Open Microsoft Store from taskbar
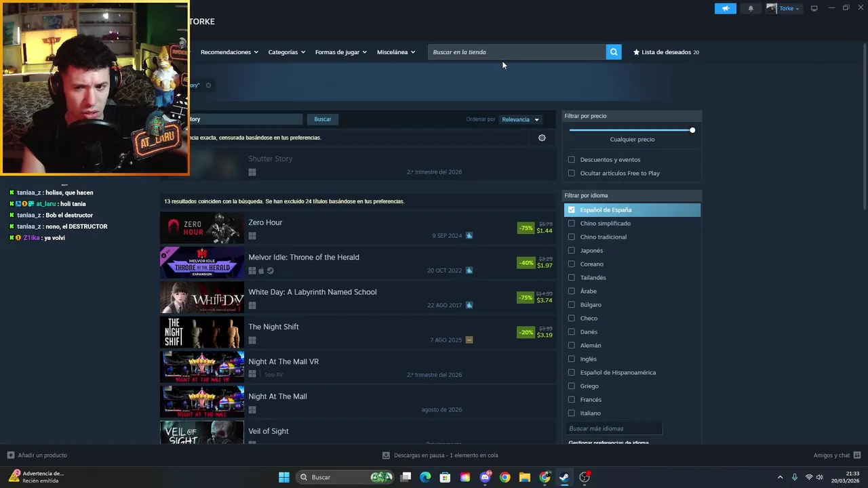This screenshot has width=868, height=488. pos(445,477)
